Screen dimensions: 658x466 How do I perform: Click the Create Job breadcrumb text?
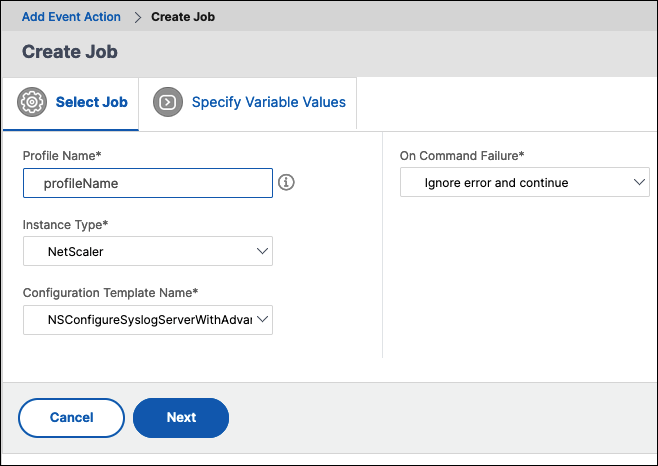click(x=183, y=17)
